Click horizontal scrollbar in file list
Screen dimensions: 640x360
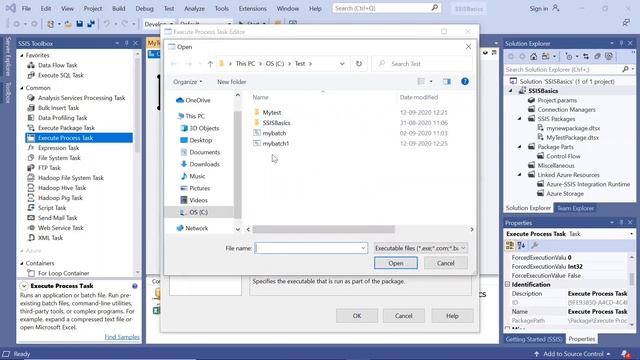pos(323,229)
